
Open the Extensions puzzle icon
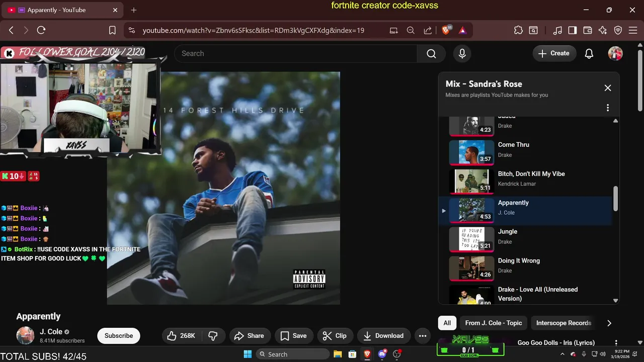pyautogui.click(x=518, y=31)
